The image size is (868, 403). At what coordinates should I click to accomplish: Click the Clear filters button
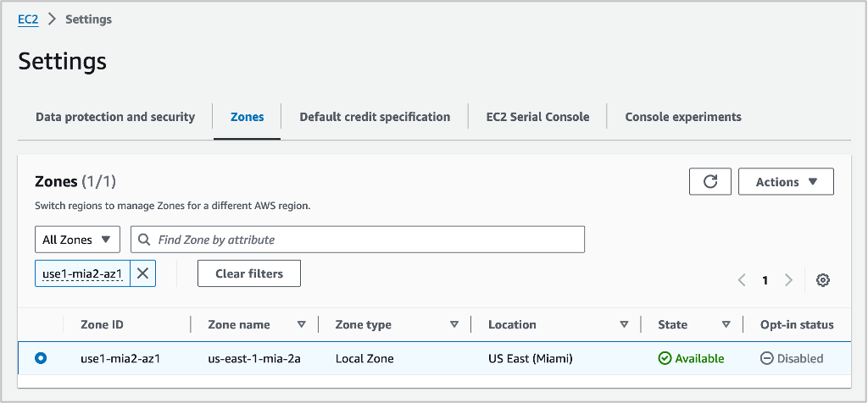coord(248,273)
